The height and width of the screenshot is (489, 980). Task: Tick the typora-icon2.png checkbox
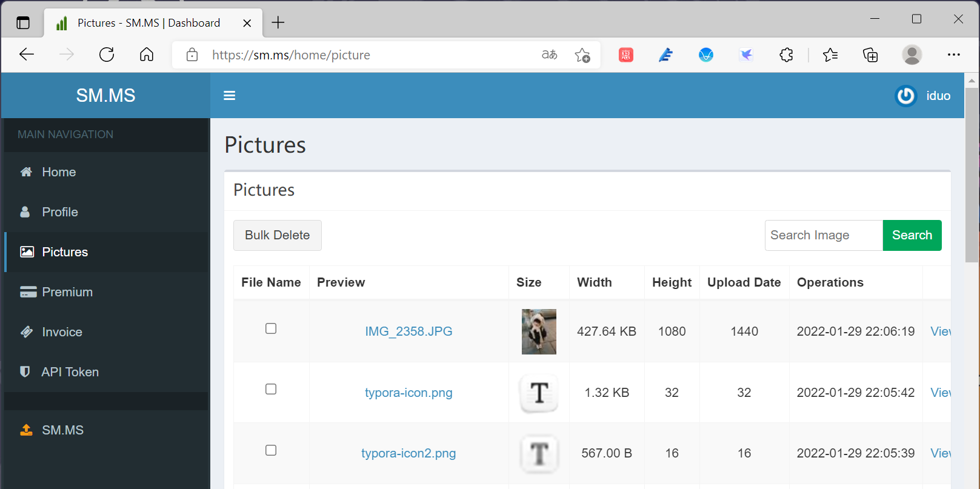(271, 450)
